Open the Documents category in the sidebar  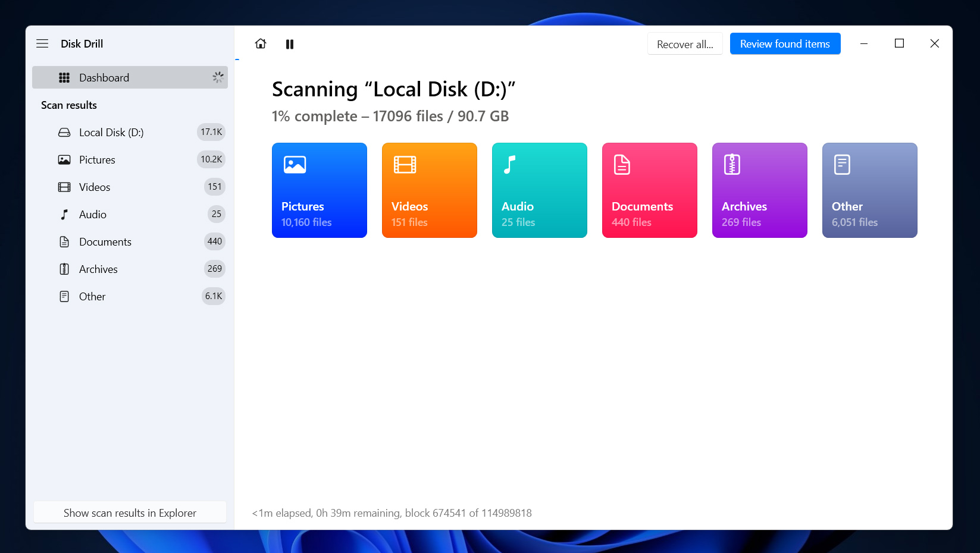[130, 241]
